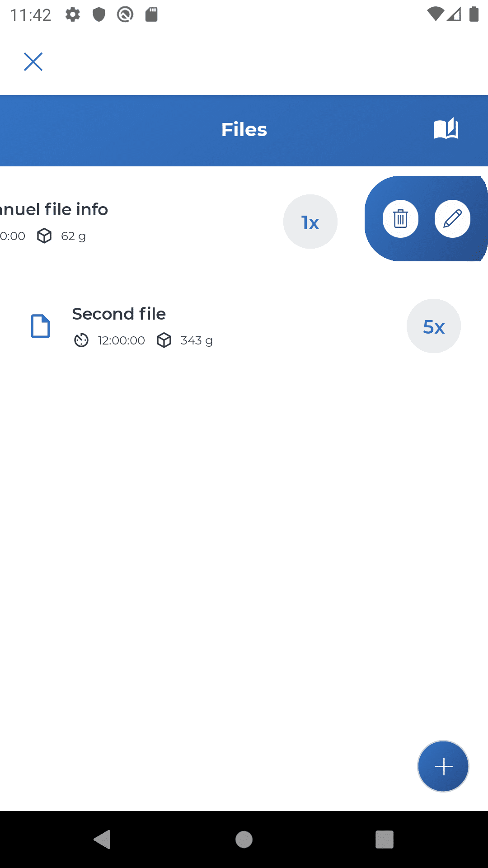Screen dimensions: 488x868
Task: Open the library book icon in Files header
Action: coord(446,129)
